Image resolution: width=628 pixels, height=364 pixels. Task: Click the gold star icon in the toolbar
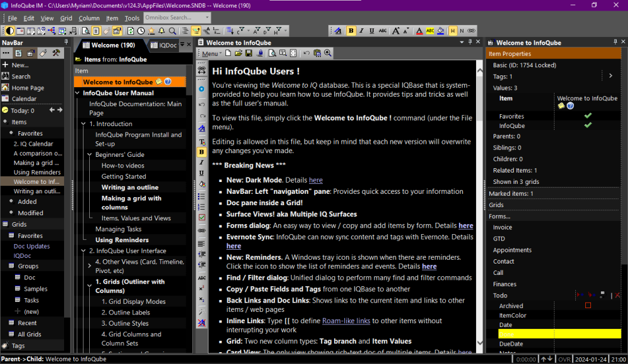coord(151,31)
